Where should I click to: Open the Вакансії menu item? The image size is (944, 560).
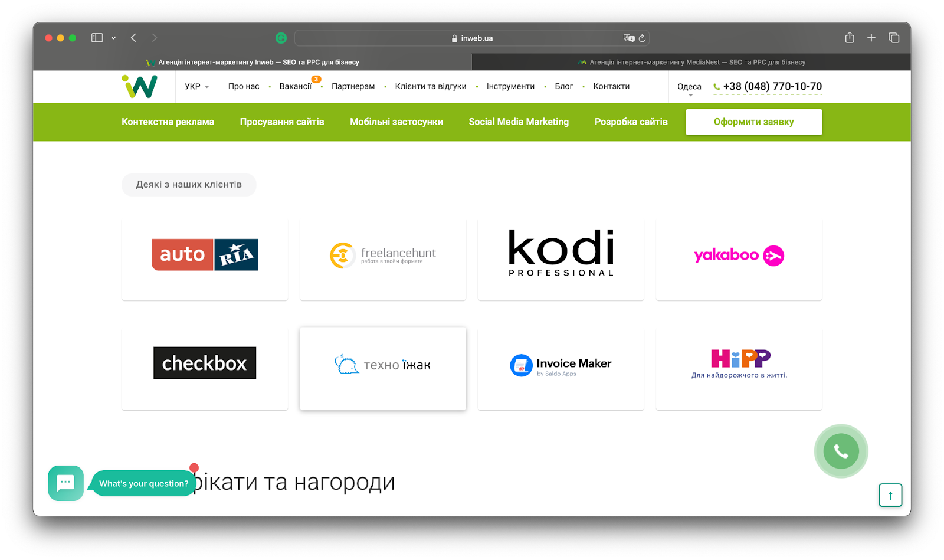click(x=295, y=86)
